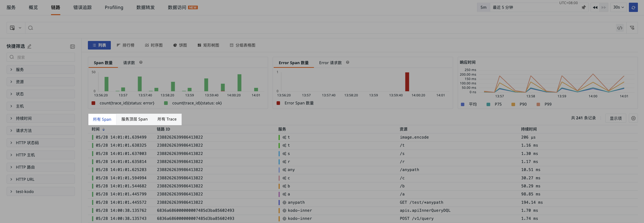The width and height of the screenshot is (644, 223).
Task: Open table settings gear icon
Action: (x=633, y=118)
